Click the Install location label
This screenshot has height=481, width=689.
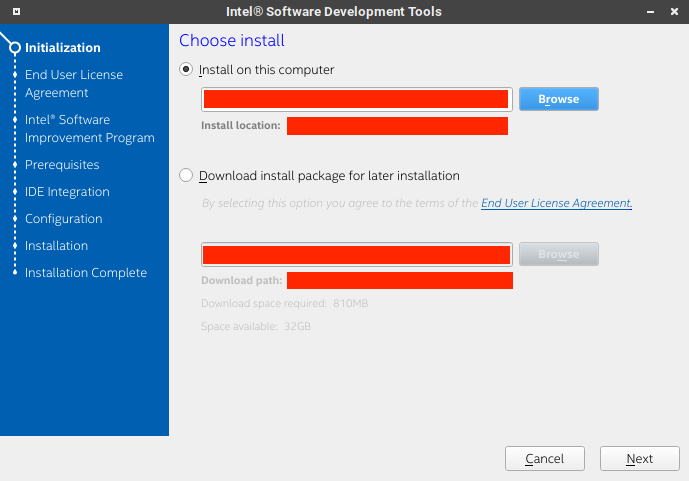[x=241, y=125]
